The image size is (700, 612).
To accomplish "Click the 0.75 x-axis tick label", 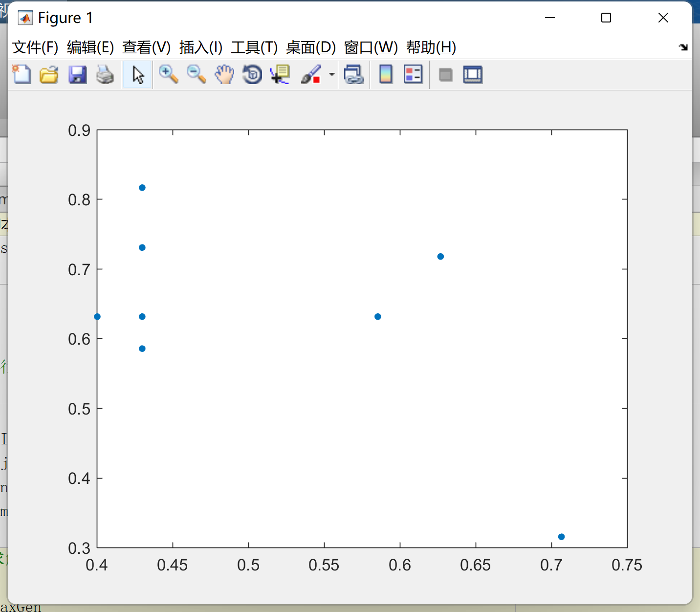I will [627, 565].
